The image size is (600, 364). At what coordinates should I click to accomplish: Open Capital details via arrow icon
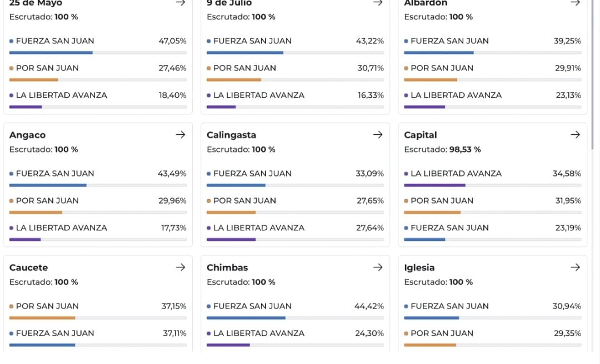pyautogui.click(x=576, y=135)
